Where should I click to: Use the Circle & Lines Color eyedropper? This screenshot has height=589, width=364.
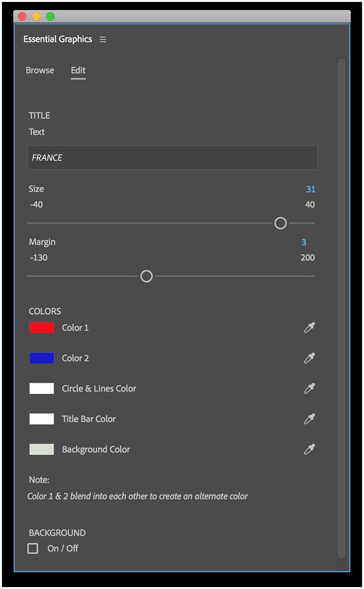click(310, 388)
